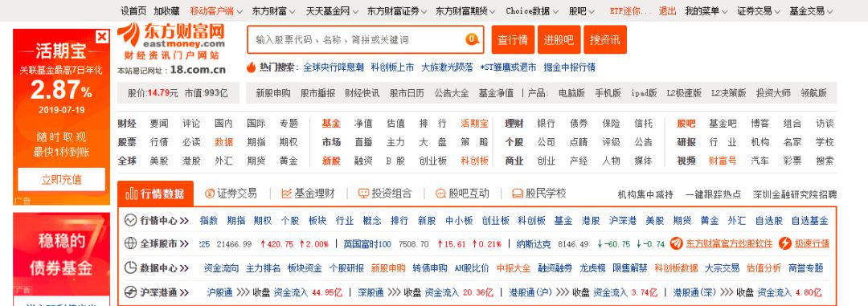This screenshot has height=306, width=868.
Task: Select the 行情数据 tab
Action: 156,194
